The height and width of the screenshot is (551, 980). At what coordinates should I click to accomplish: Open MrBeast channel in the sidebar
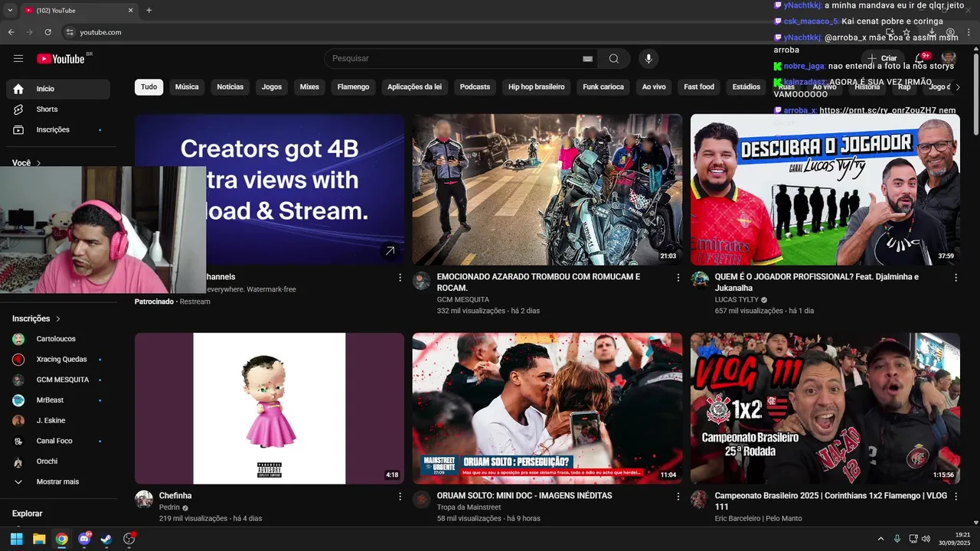58,400
